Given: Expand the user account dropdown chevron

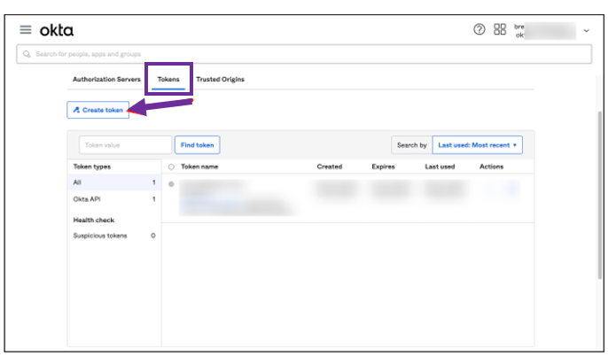Looking at the screenshot, I should (x=587, y=31).
